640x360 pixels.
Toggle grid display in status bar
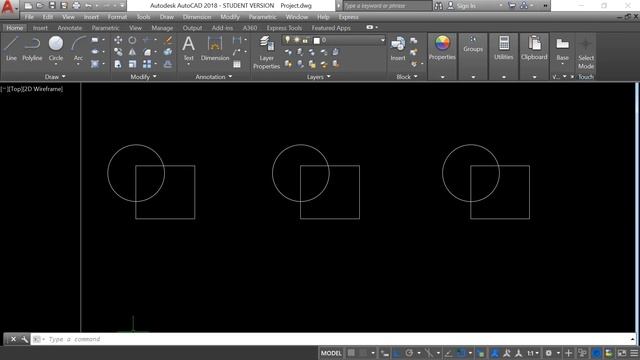351,353
